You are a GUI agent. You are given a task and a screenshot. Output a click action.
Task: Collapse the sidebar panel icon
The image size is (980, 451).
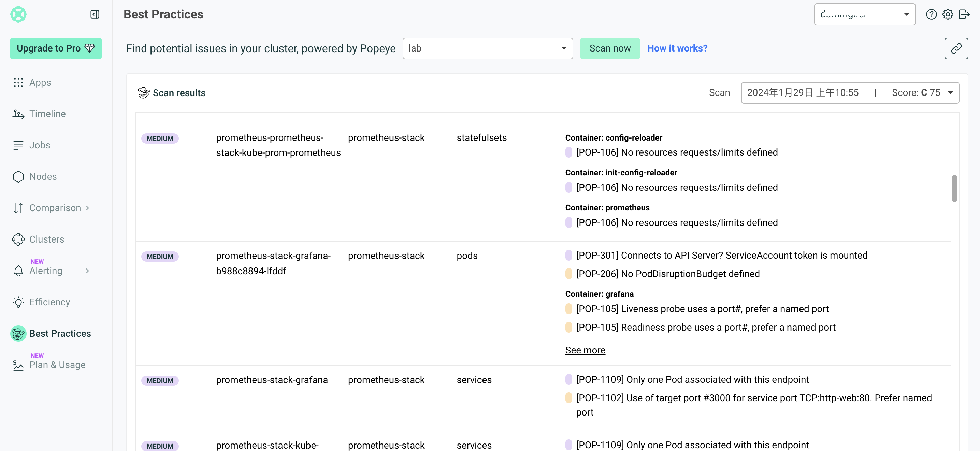tap(95, 14)
